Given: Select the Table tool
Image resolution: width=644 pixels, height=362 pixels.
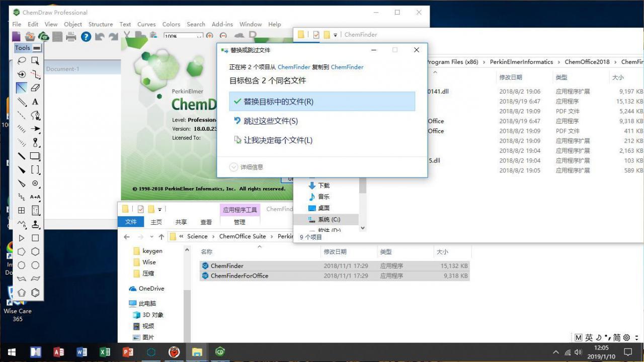Looking at the screenshot, I should (x=22, y=210).
